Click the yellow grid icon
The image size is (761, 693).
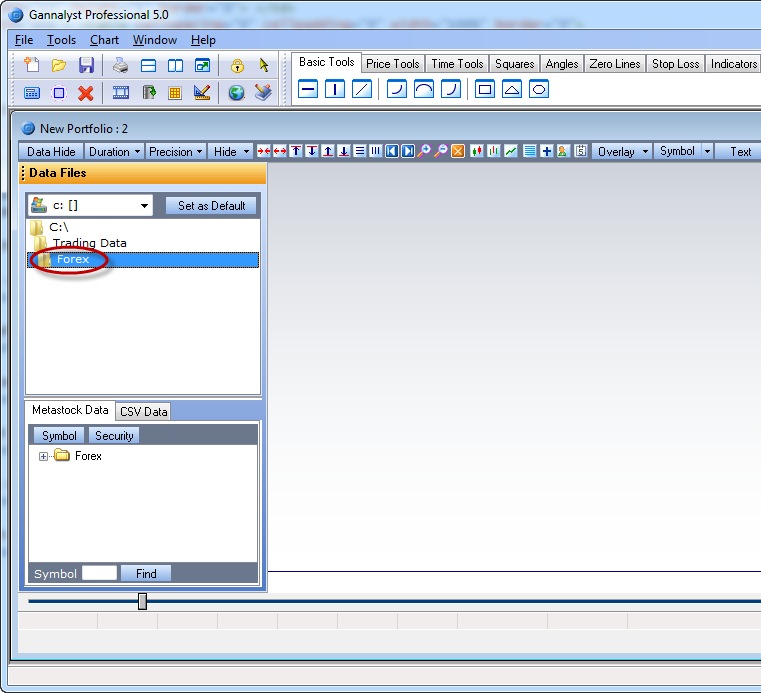(x=175, y=93)
